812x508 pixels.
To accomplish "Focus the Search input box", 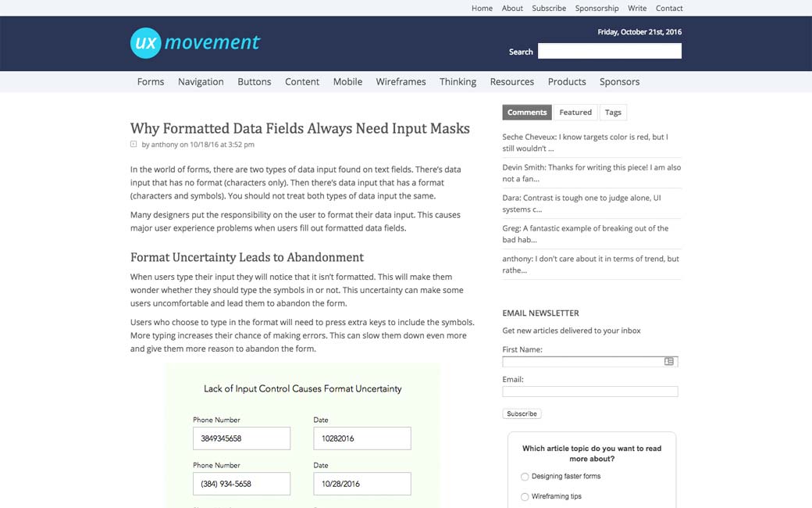I will click(x=609, y=52).
